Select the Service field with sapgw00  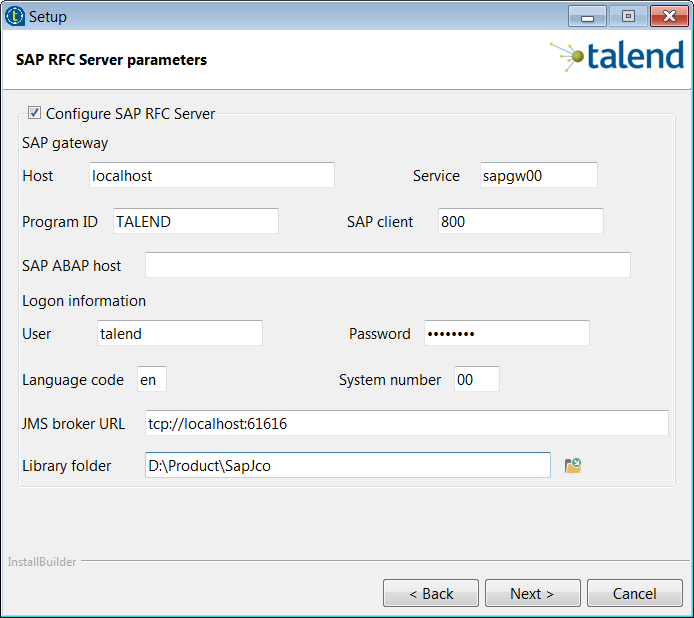538,175
